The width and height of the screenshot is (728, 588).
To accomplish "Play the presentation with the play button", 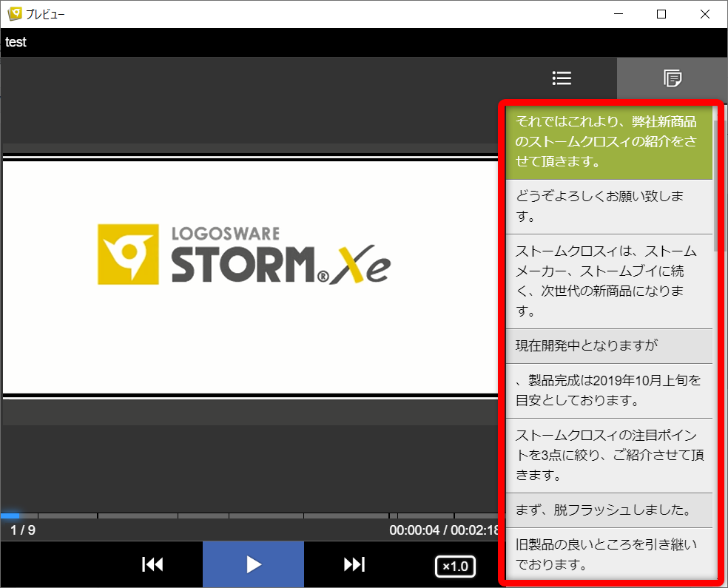I will [x=253, y=564].
